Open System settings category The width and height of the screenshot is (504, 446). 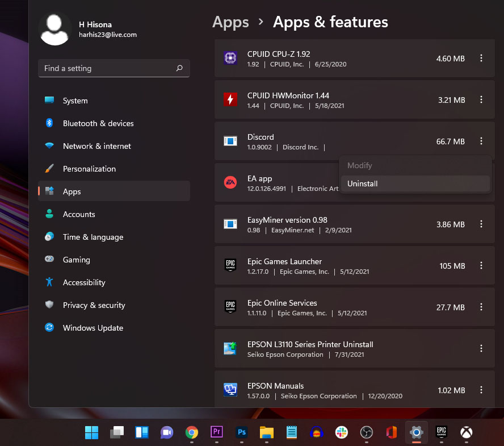click(114, 101)
